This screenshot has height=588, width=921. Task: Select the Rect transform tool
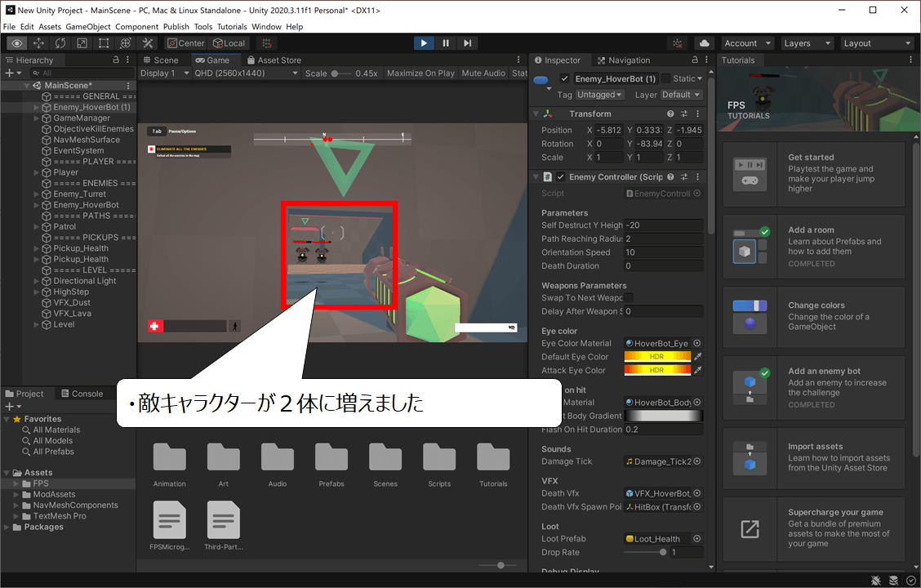click(x=104, y=43)
